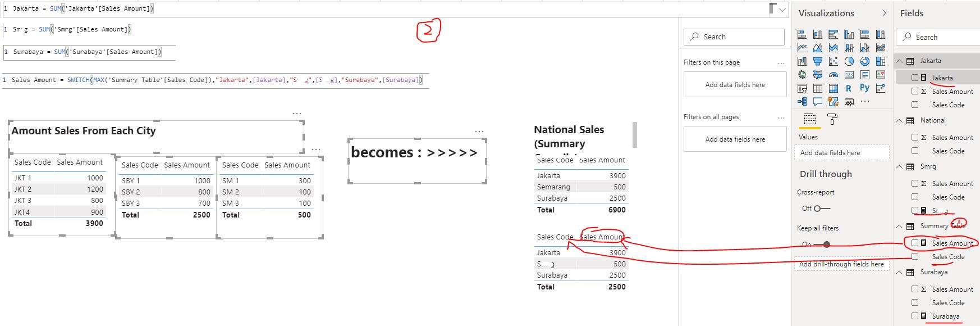Add a Python (Py) visual
The image size is (980, 326).
click(865, 88)
